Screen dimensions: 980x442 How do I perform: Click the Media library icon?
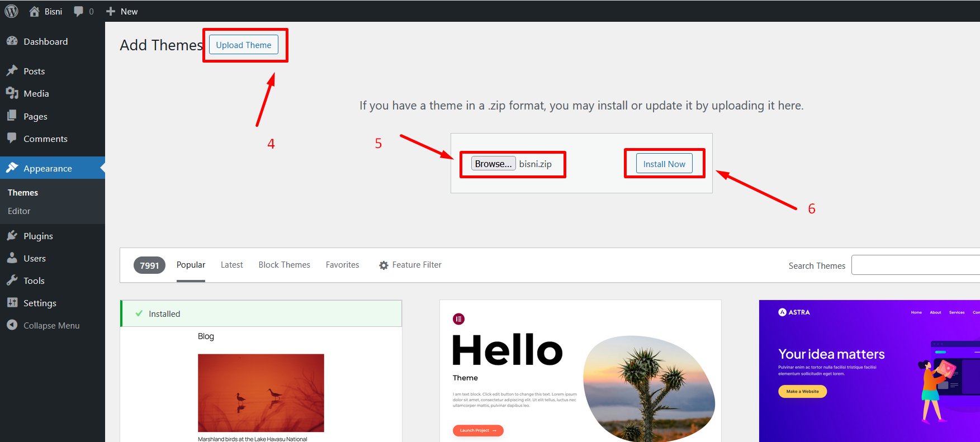(x=12, y=93)
